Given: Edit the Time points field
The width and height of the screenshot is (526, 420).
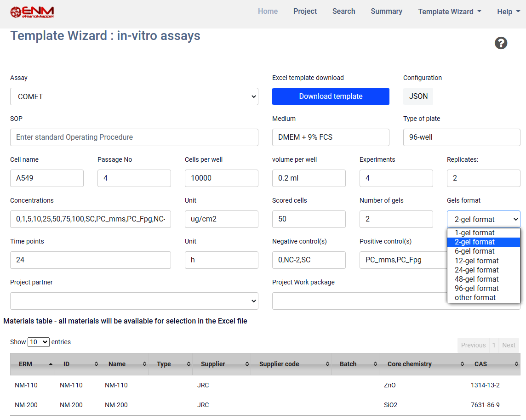Looking at the screenshot, I should (91, 260).
